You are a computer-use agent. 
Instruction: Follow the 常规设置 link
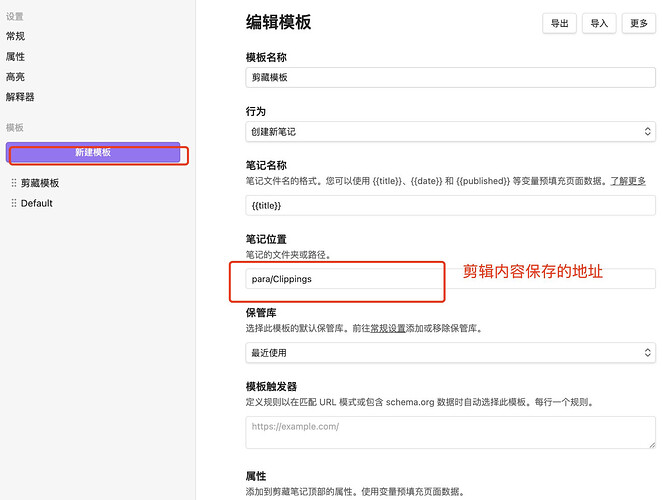(x=388, y=328)
